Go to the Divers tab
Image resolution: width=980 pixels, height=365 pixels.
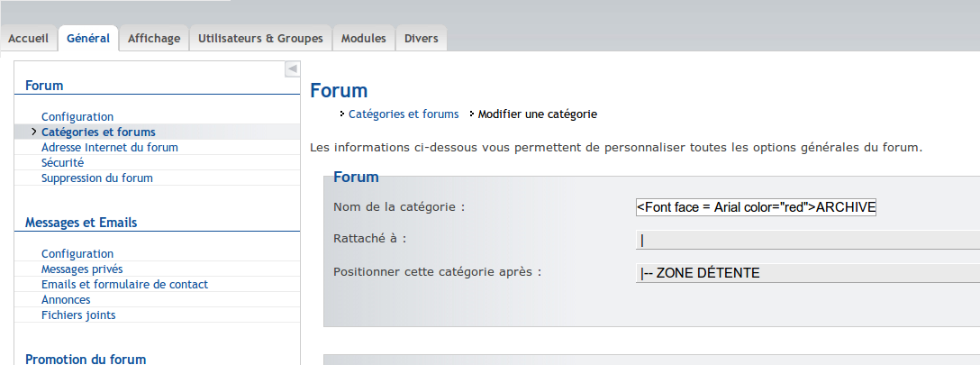tap(422, 38)
